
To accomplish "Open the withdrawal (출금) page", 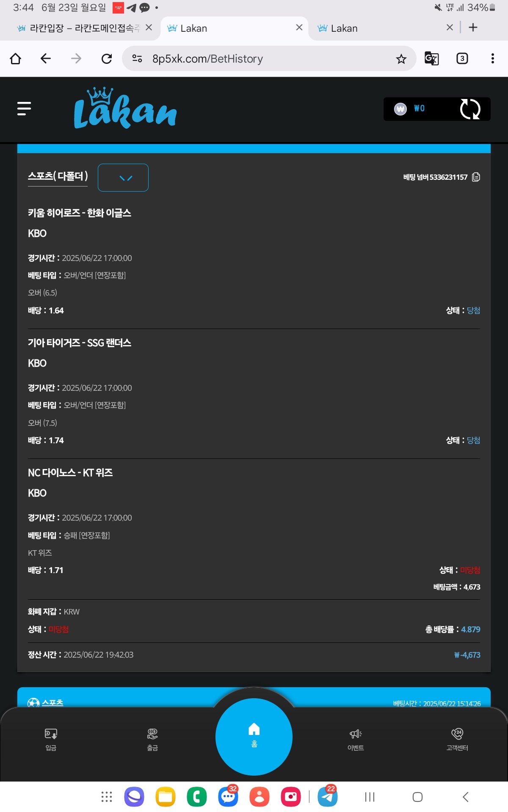I will pyautogui.click(x=152, y=738).
